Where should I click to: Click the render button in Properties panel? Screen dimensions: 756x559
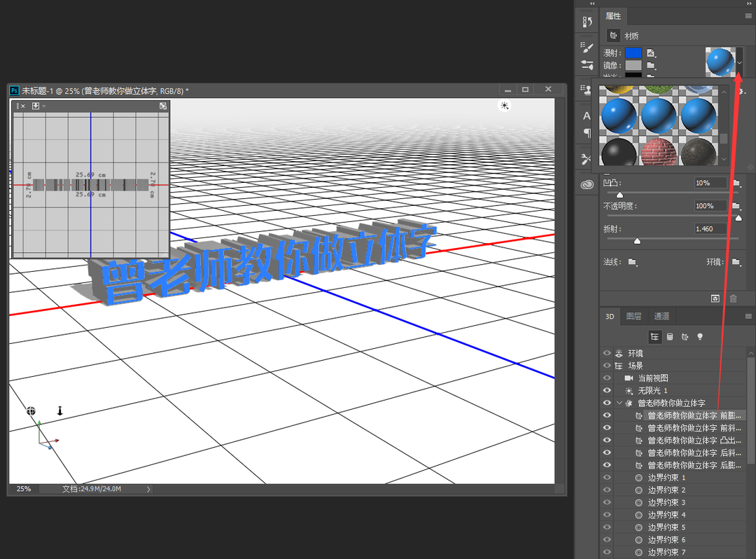point(715,298)
